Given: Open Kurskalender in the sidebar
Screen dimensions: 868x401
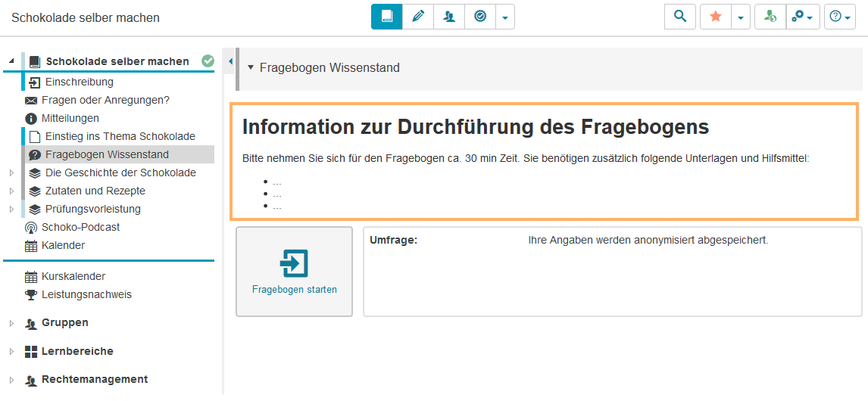Looking at the screenshot, I should 73,276.
